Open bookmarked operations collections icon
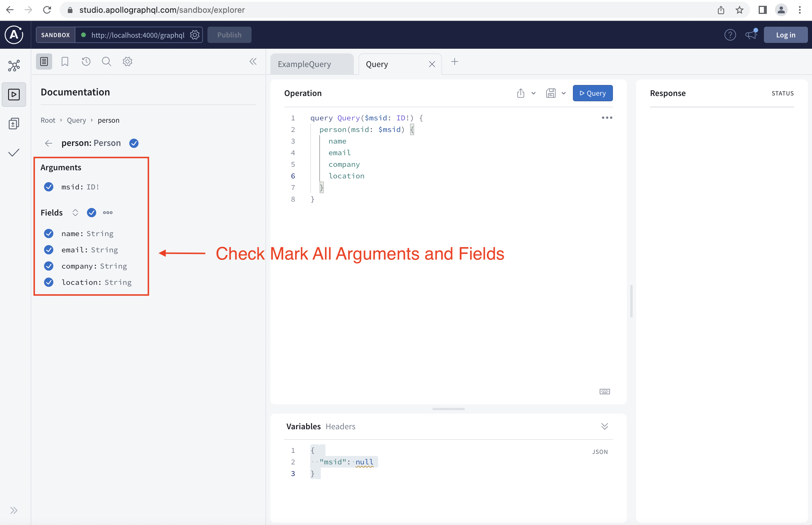 pyautogui.click(x=65, y=62)
